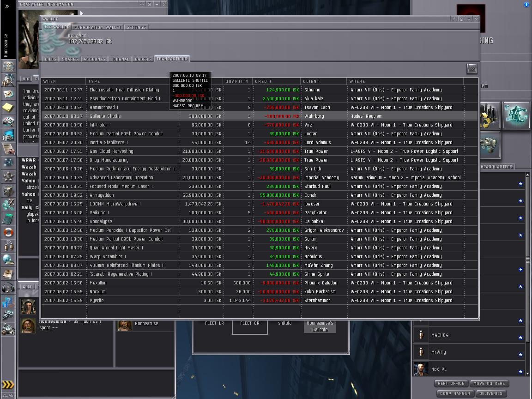Click scrollbar down arrow in guests list
Viewport: 532px width, 399px height.
(527, 374)
